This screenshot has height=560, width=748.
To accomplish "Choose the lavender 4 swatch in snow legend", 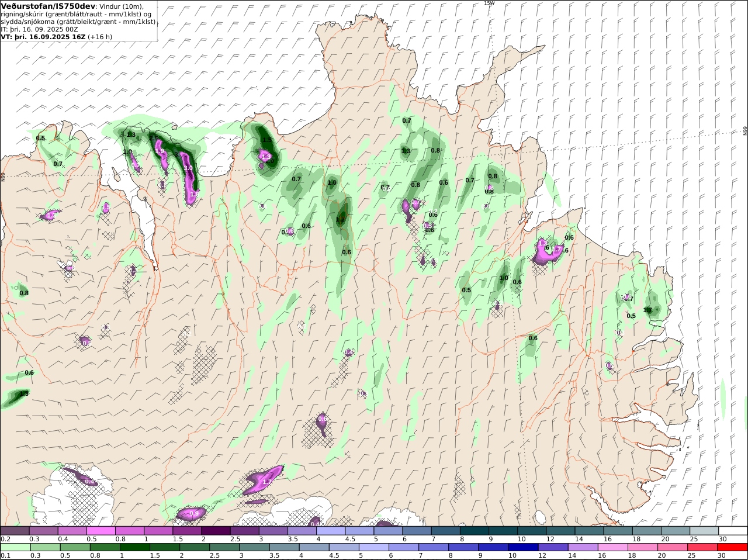I will (331, 531).
